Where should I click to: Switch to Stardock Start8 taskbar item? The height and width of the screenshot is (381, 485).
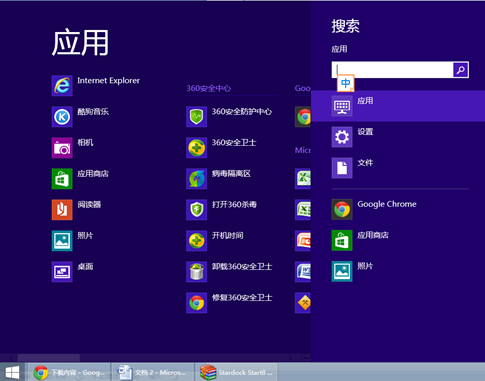[236, 372]
